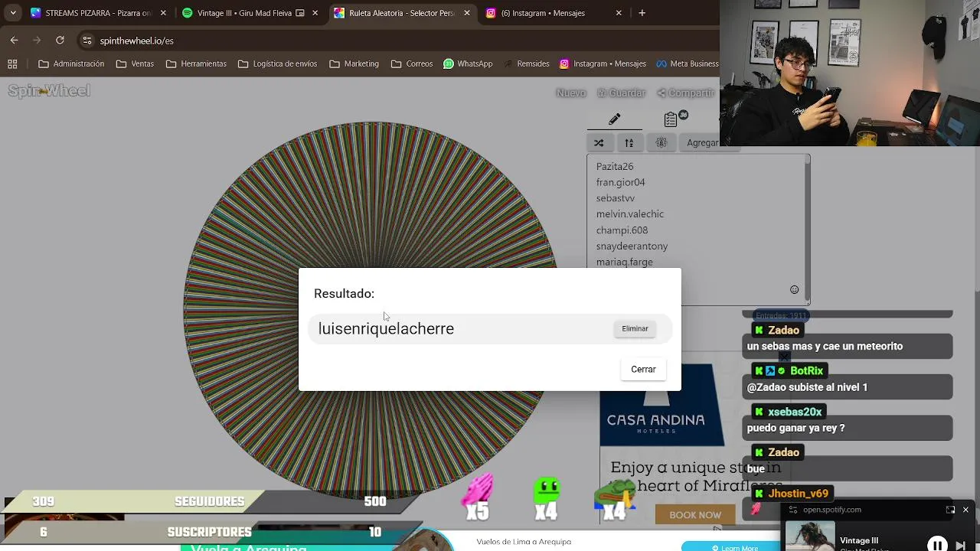The width and height of the screenshot is (980, 551).
Task: Click Nuevo to create a new wheel
Action: 571,93
